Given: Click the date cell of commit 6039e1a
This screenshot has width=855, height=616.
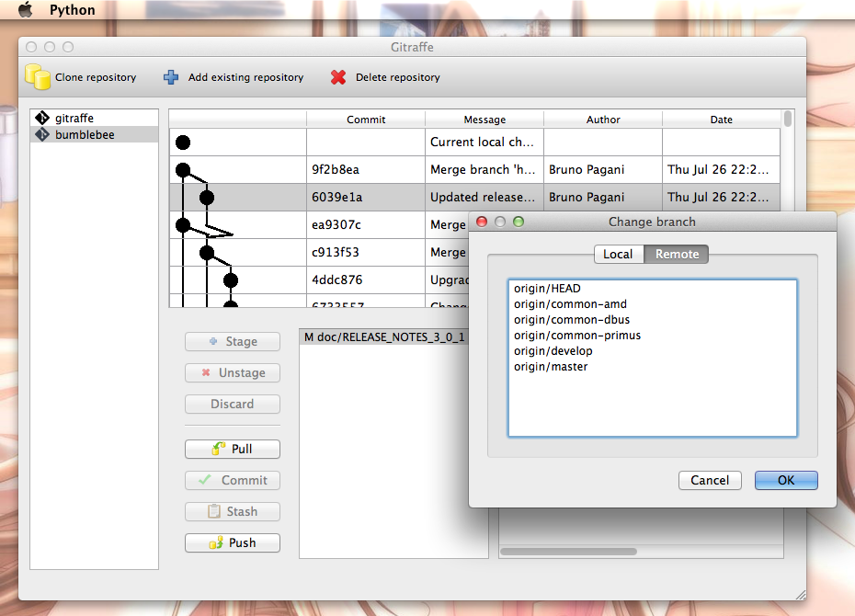Looking at the screenshot, I should coord(722,198).
